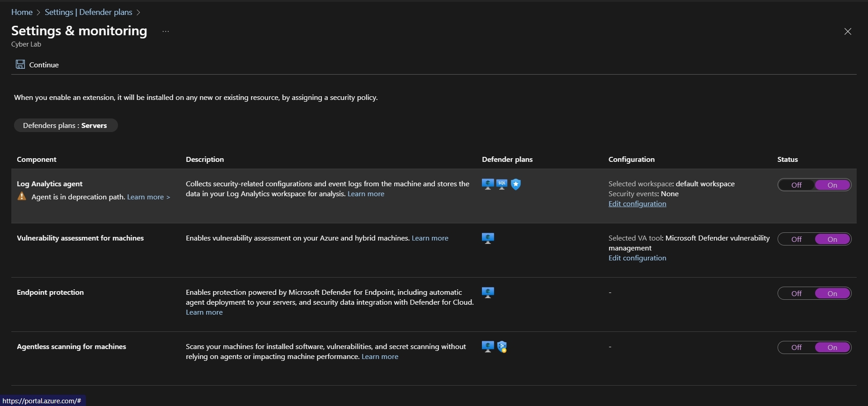Turn Off the Log Analytics agent
The image size is (868, 406).
tap(797, 185)
